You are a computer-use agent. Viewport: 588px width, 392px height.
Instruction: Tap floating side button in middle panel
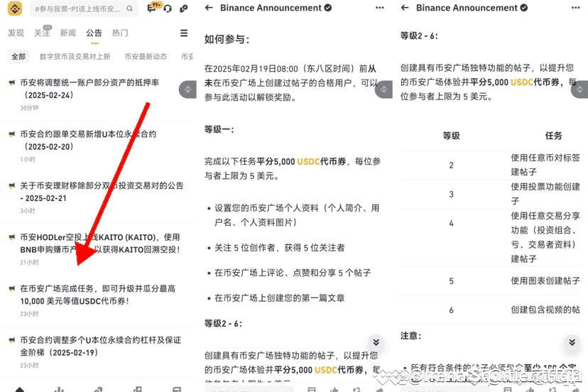[383, 89]
